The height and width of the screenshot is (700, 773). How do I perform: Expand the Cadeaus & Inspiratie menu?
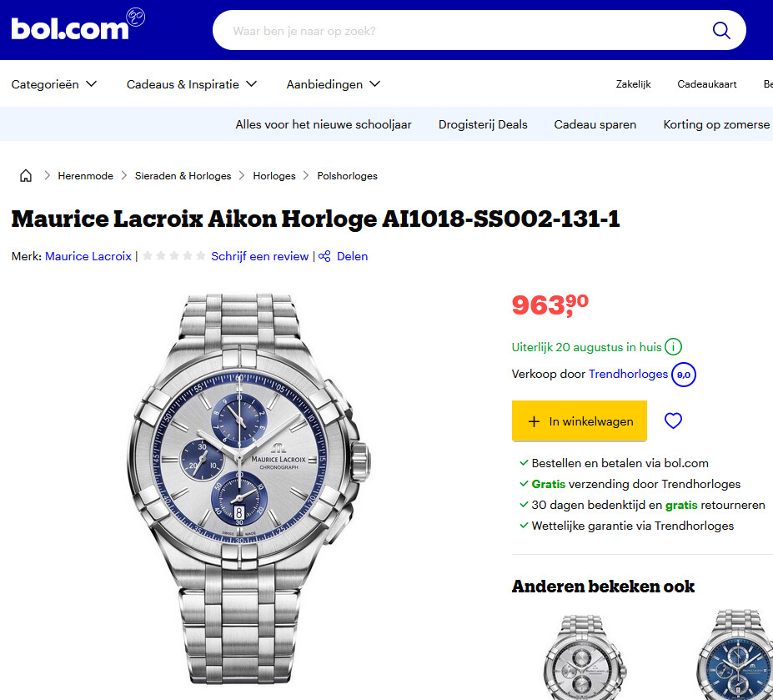point(192,84)
